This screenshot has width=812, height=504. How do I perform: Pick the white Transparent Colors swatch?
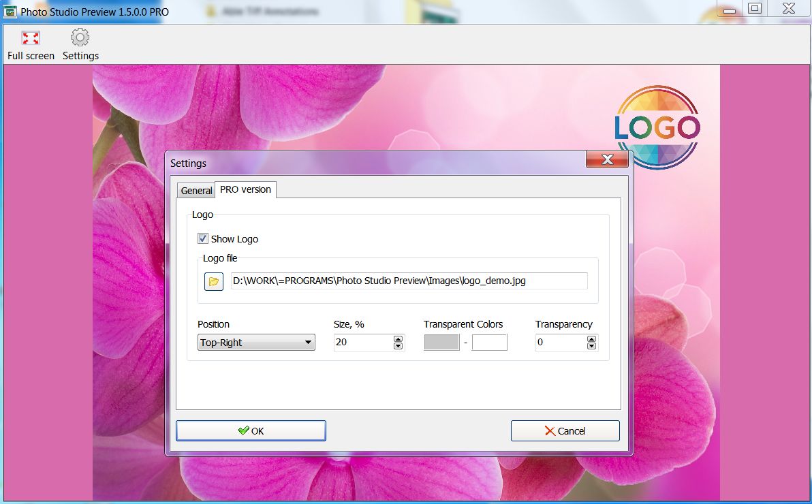pyautogui.click(x=489, y=343)
